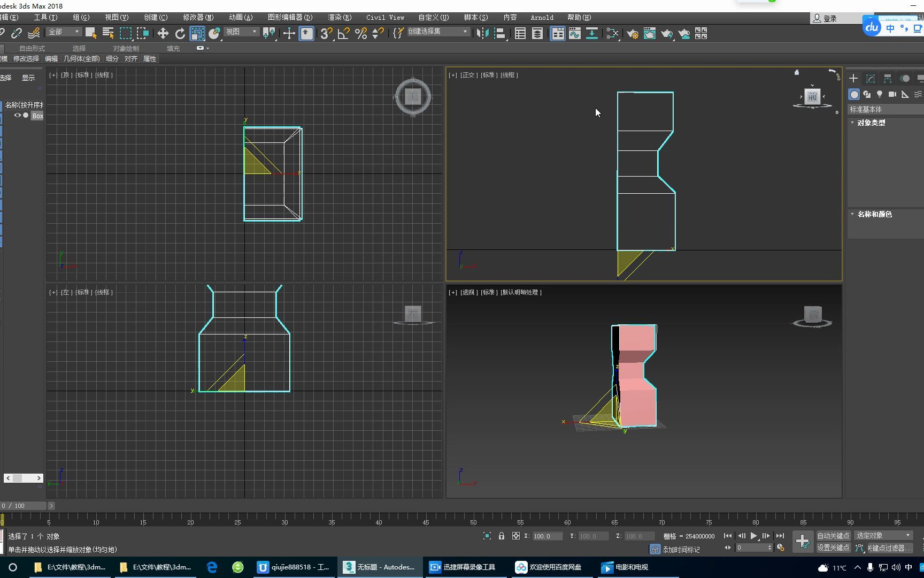Click the 设置关键点 button

(833, 547)
